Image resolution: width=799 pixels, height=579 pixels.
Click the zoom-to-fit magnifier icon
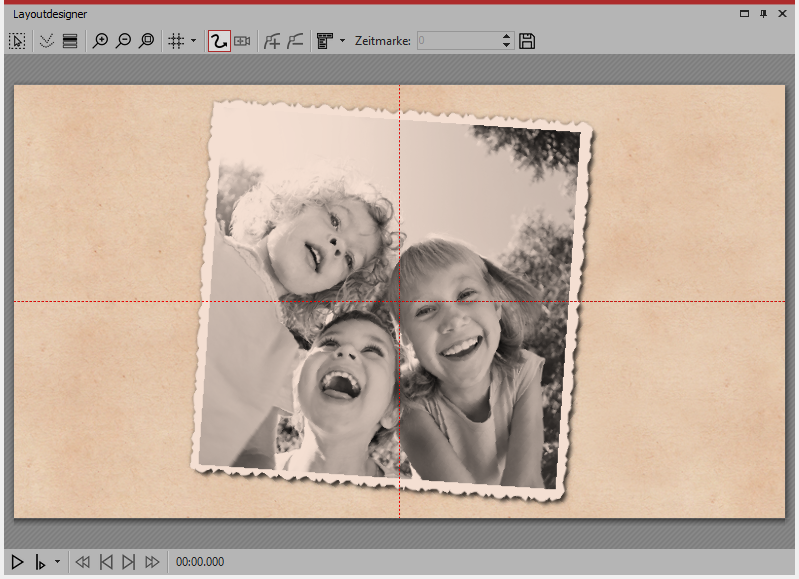[x=147, y=41]
